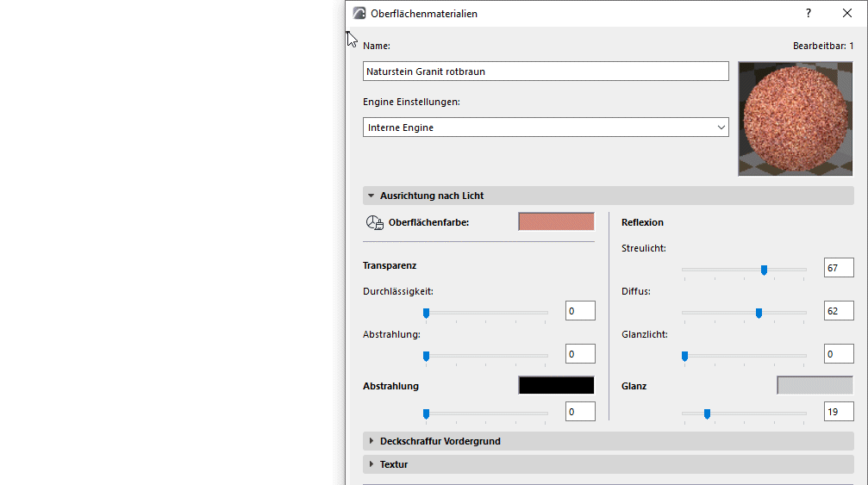This screenshot has width=868, height=485.
Task: Click the Glanzlicht value field showing 0
Action: [839, 354]
